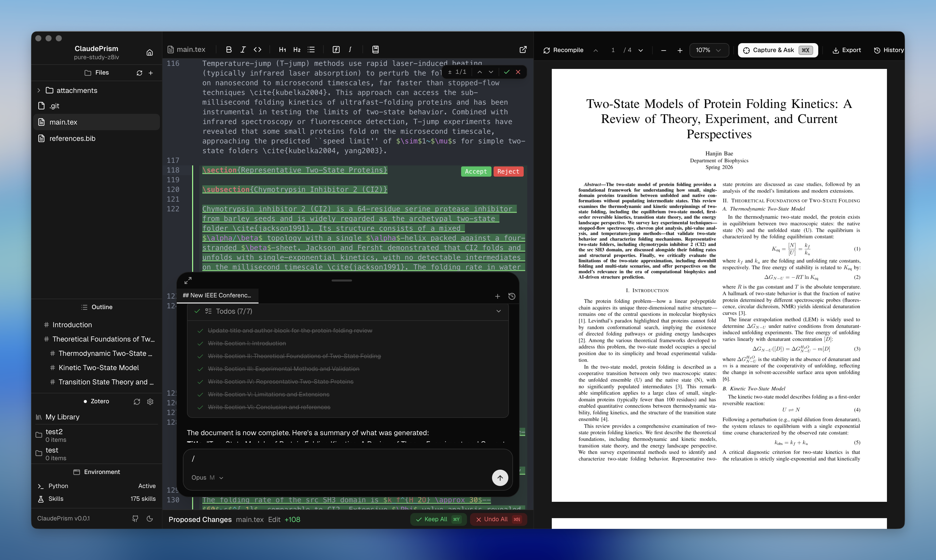
Task: Insert integral math symbol
Action: click(x=350, y=50)
